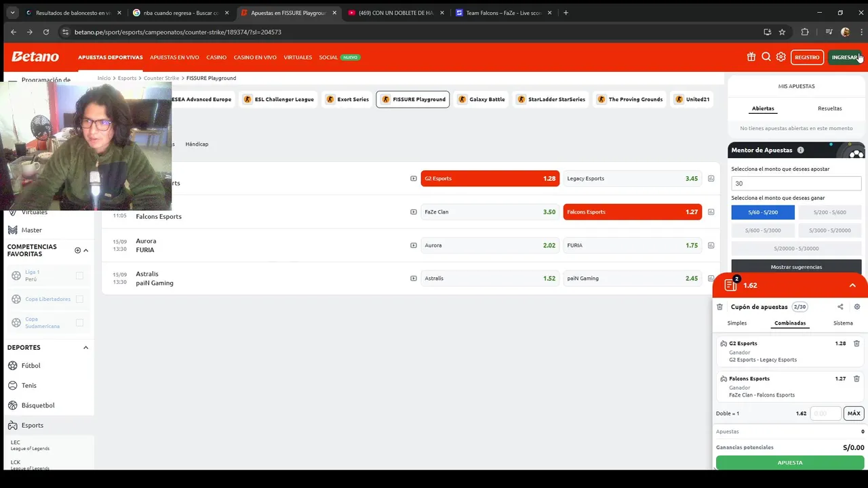Remove G2 Esports selection from coupon

point(856,344)
